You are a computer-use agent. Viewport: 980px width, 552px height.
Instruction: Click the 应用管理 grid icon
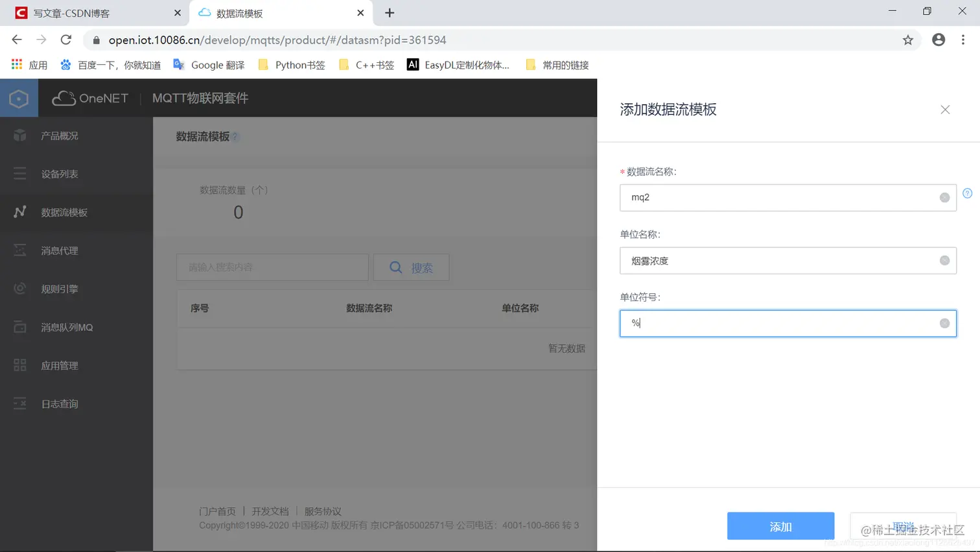pos(20,365)
